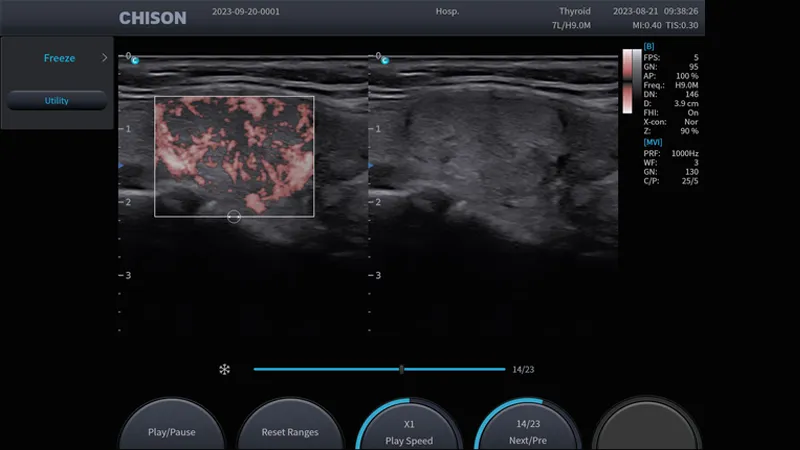Click the MI:0.40 TIS:0.30 readout
The height and width of the screenshot is (450, 800).
click(x=665, y=25)
